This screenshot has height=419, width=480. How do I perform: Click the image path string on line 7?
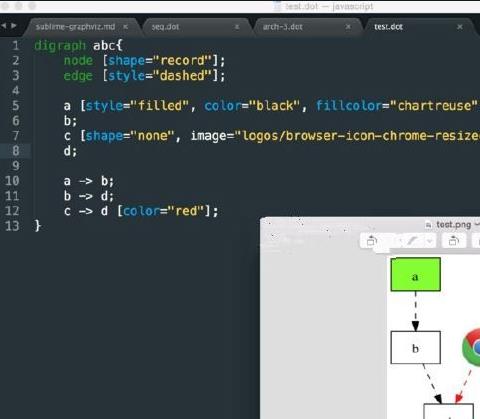357,136
